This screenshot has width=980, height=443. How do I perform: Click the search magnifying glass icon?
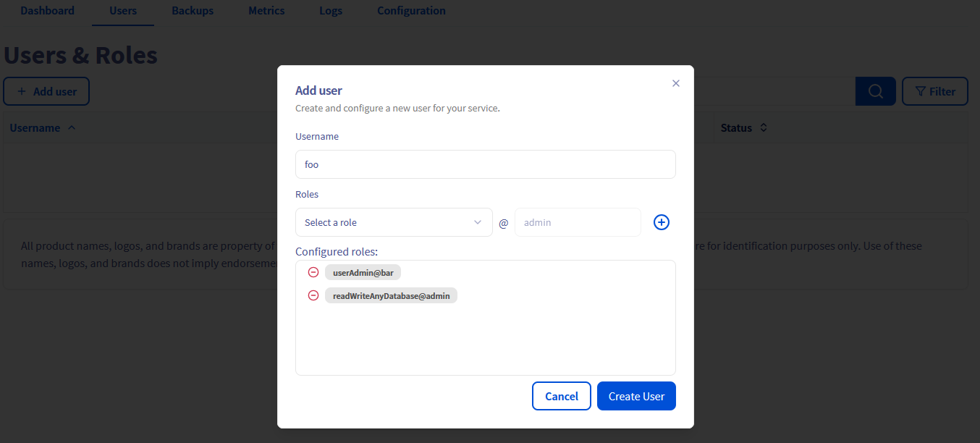tap(875, 91)
